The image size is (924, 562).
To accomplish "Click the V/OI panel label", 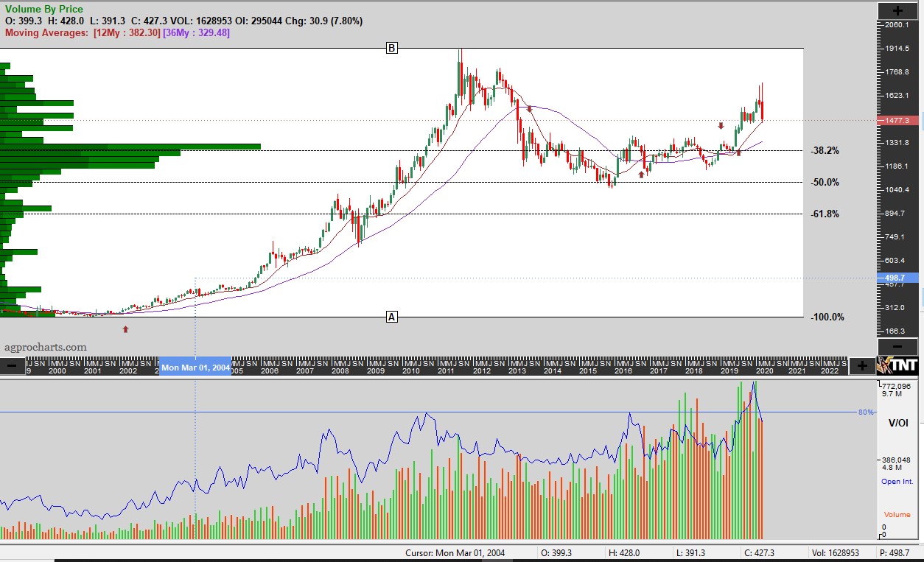I will coord(898,423).
